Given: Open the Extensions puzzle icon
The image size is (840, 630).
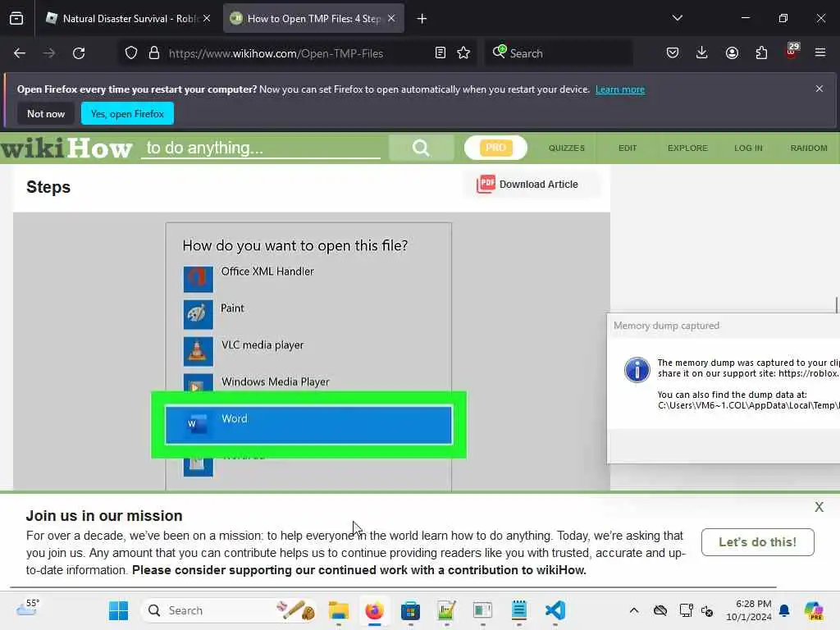Looking at the screenshot, I should (x=761, y=53).
